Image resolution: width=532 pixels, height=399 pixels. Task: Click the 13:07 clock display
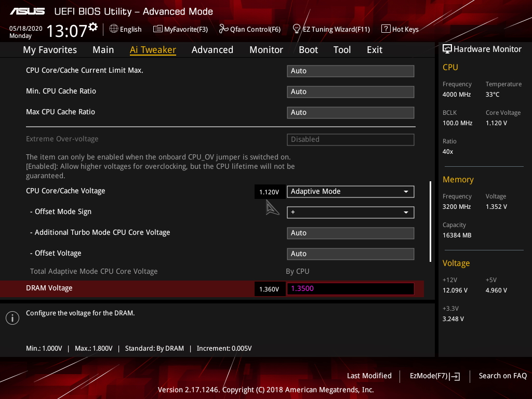coord(67,31)
